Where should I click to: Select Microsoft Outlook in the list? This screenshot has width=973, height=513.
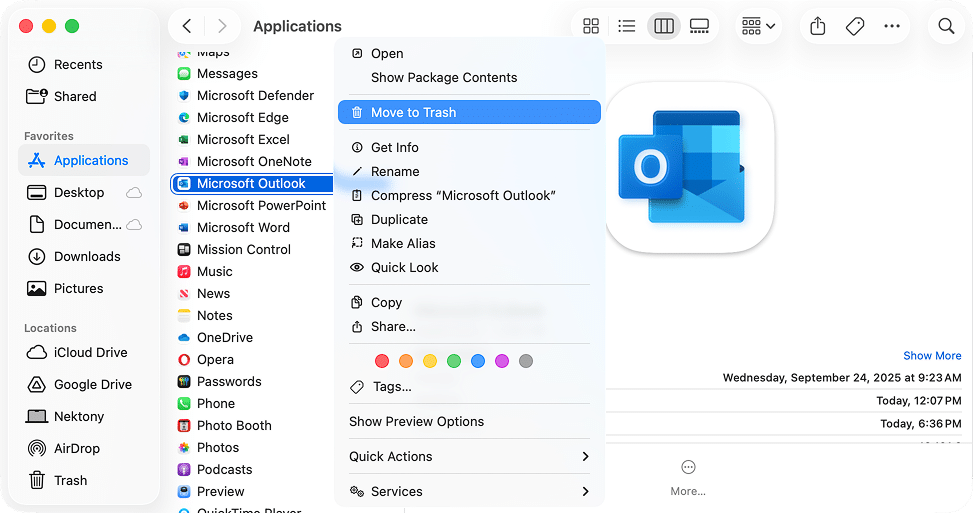[253, 184]
